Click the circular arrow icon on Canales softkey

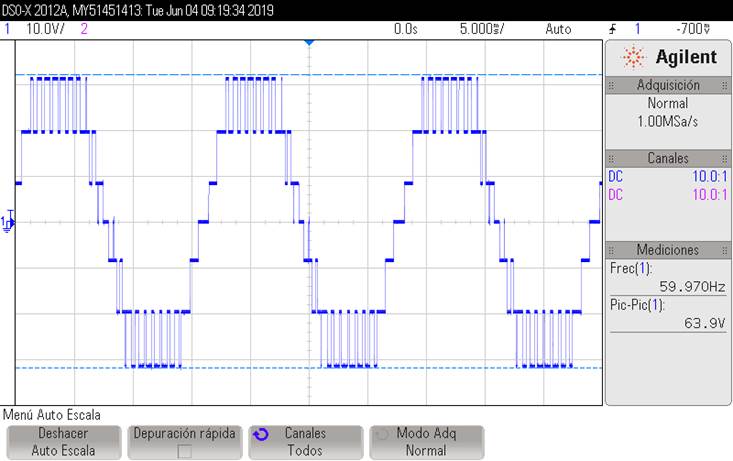(x=262, y=435)
